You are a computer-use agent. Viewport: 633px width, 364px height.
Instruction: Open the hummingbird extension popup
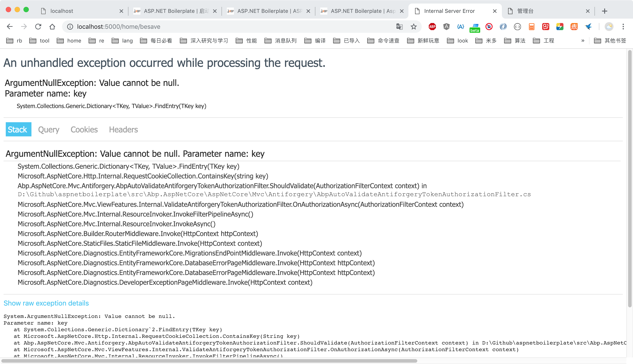click(588, 27)
